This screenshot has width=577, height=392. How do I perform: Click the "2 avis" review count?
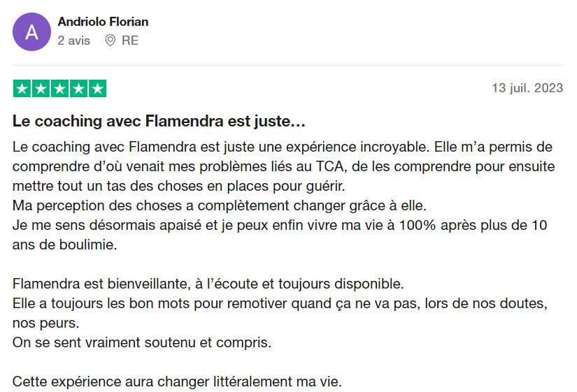73,41
